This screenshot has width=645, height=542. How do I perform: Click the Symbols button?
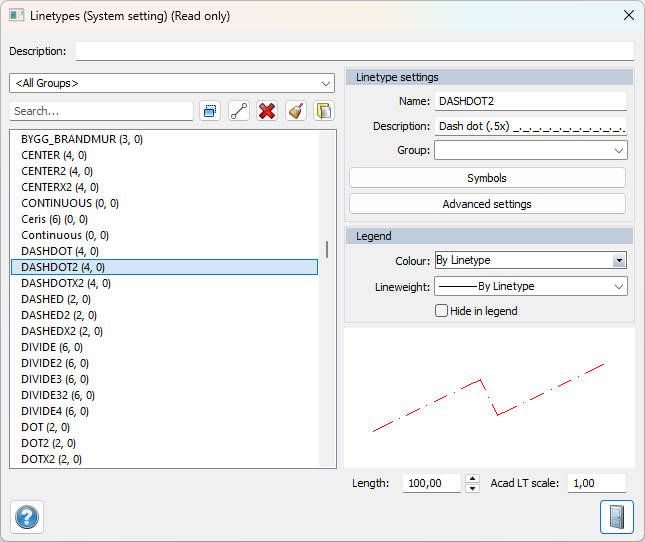[487, 178]
